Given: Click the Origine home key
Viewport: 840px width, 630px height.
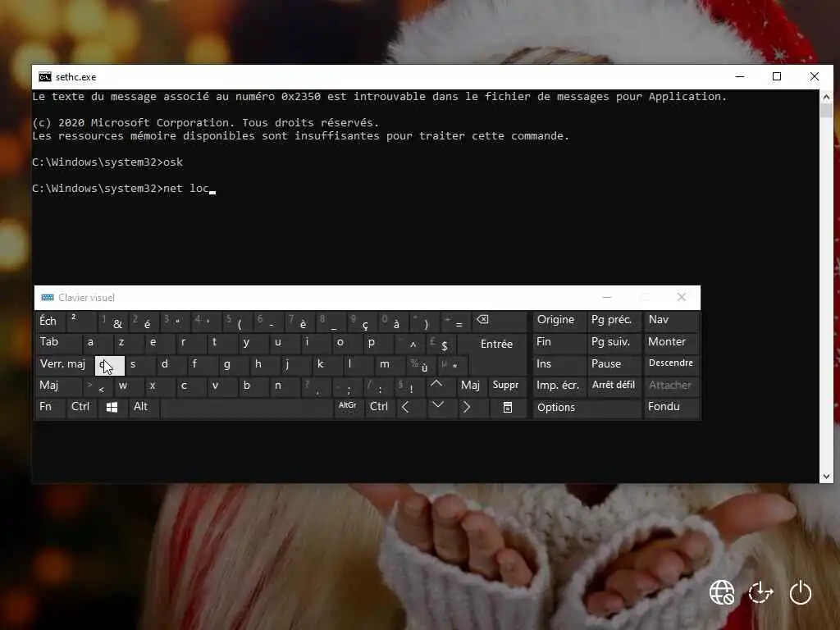Looking at the screenshot, I should pyautogui.click(x=559, y=321).
